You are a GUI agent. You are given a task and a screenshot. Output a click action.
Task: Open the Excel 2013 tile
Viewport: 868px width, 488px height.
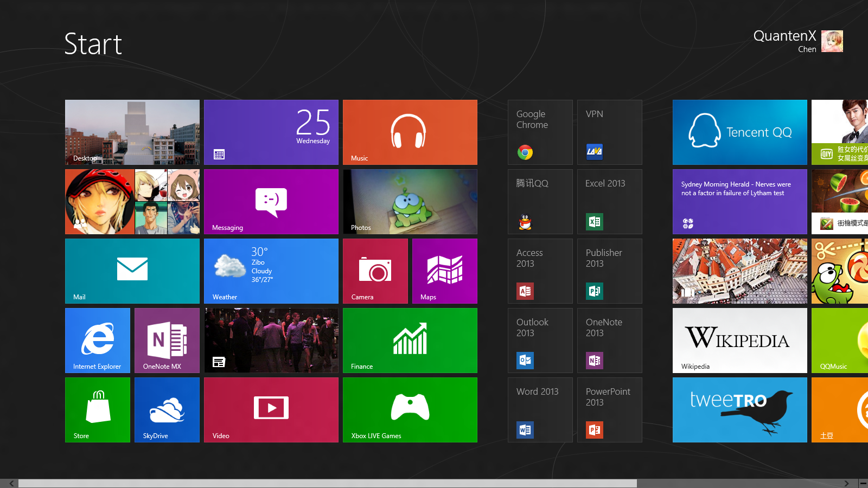(610, 202)
